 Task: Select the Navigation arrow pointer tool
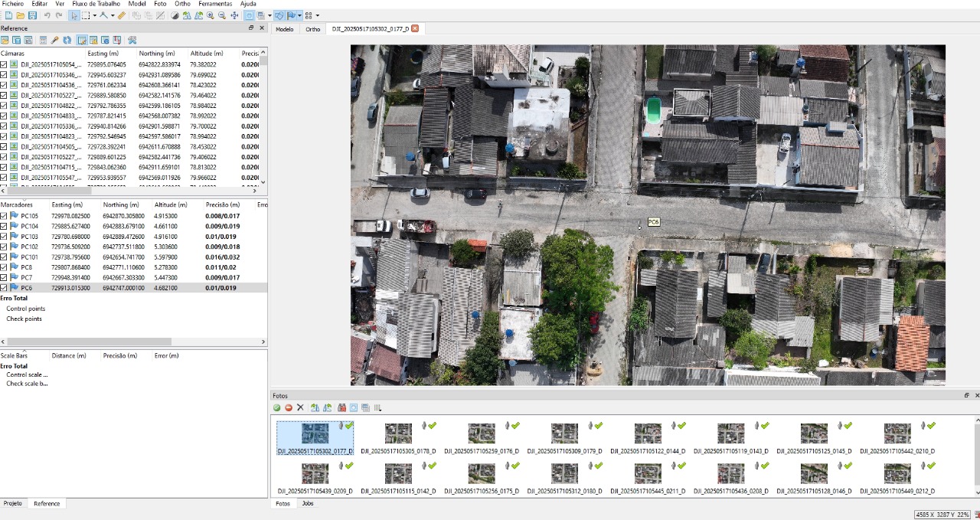click(74, 15)
